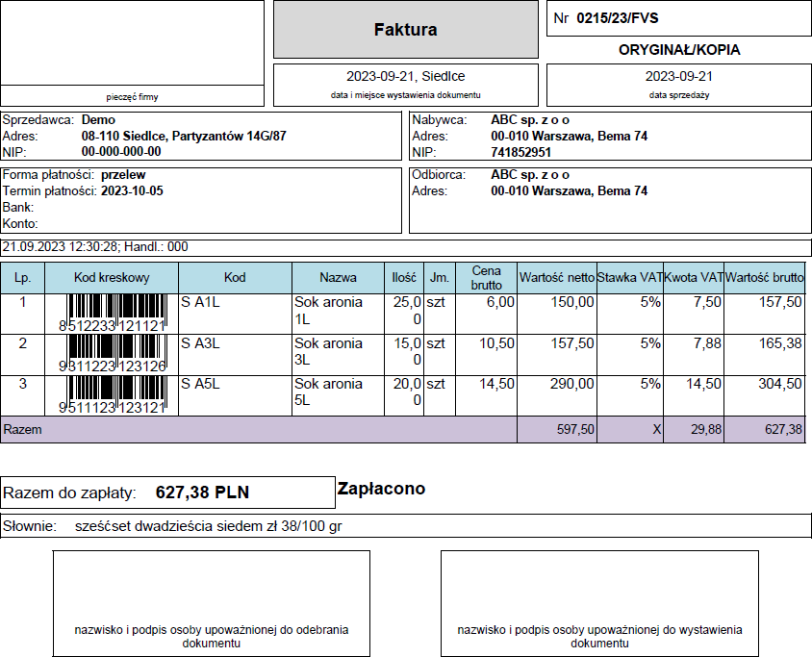Viewport: 812px width, 657px height.
Task: Click the Cena brutto column header
Action: click(x=486, y=278)
